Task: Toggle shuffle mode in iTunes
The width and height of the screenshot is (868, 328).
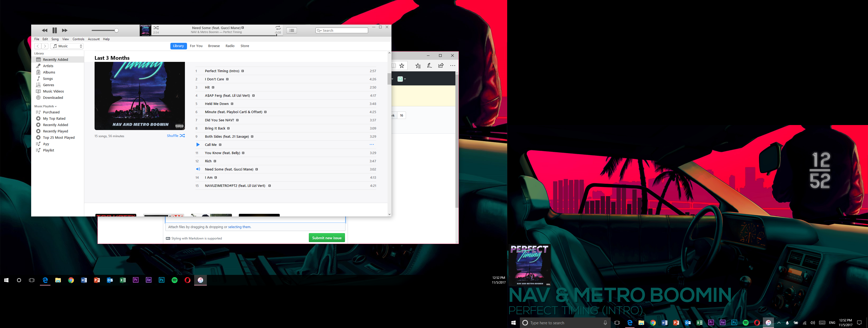Action: (156, 28)
